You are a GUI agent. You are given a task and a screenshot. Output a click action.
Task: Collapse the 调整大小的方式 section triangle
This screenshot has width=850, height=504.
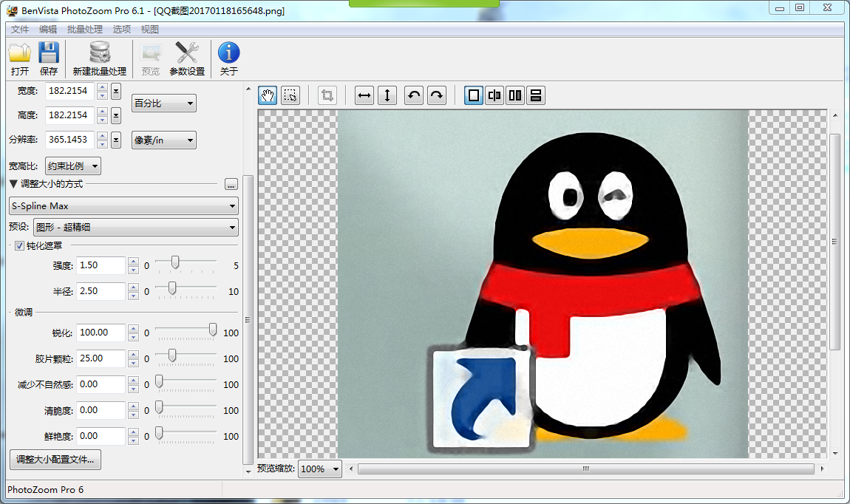(x=13, y=184)
